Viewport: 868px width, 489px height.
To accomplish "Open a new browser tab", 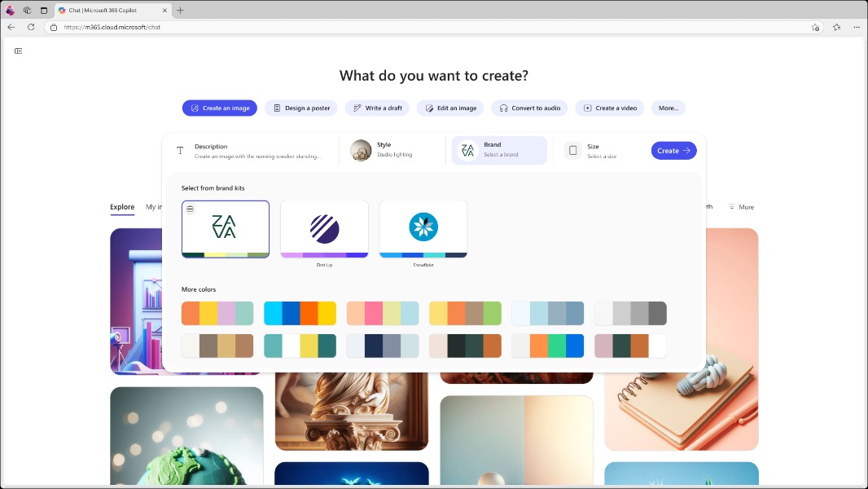I will pyautogui.click(x=180, y=11).
